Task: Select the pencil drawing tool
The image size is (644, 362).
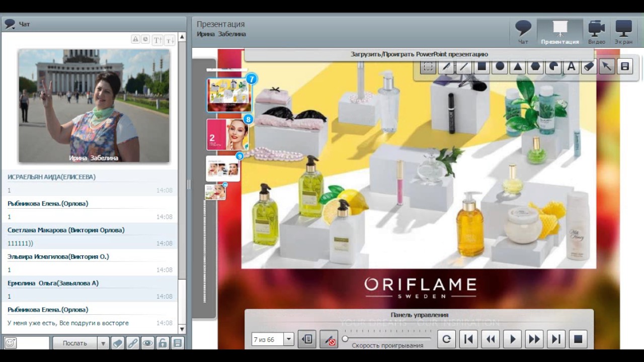Action: 446,67
